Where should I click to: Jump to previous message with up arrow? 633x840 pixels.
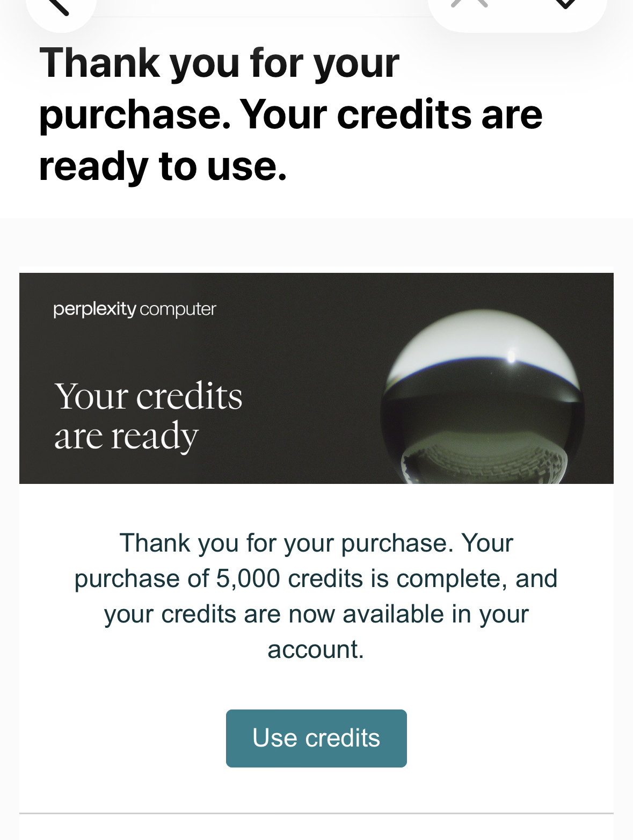[470, 4]
